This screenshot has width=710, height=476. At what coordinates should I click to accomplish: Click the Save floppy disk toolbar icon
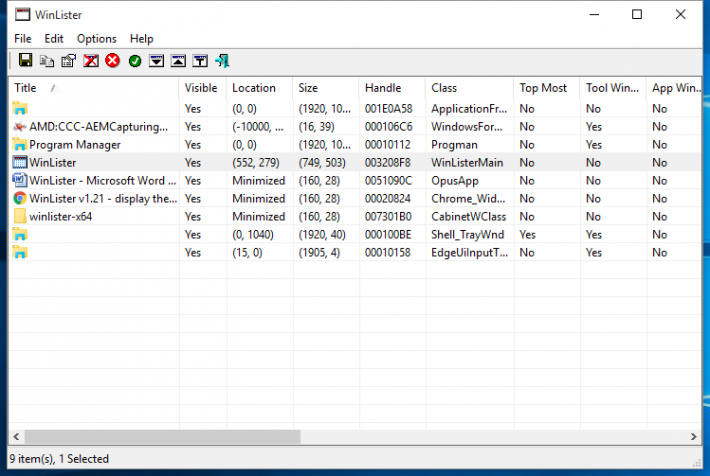[25, 60]
